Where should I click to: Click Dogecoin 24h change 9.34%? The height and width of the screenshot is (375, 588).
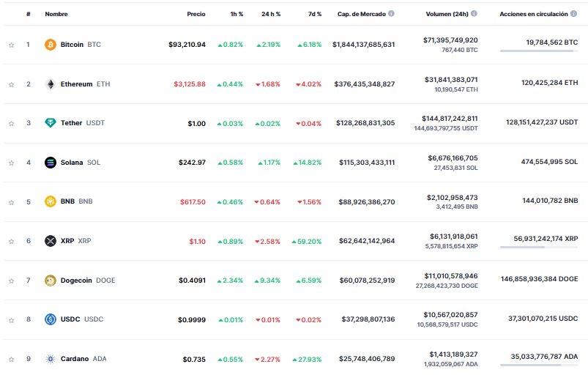coord(267,281)
